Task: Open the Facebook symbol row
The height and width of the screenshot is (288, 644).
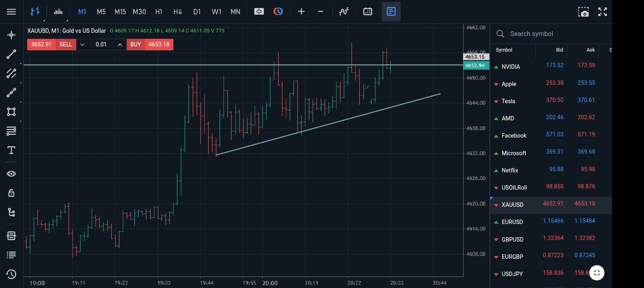Action: (551, 135)
